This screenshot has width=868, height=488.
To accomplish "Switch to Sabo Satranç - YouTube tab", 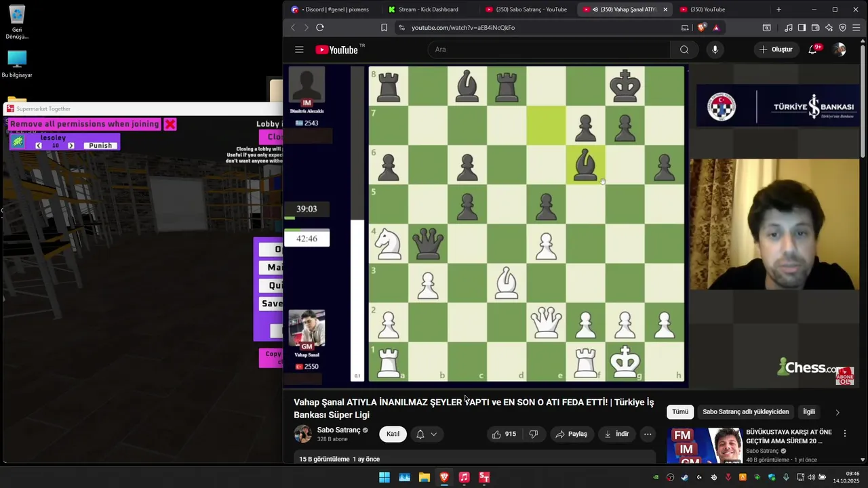I will [x=526, y=9].
